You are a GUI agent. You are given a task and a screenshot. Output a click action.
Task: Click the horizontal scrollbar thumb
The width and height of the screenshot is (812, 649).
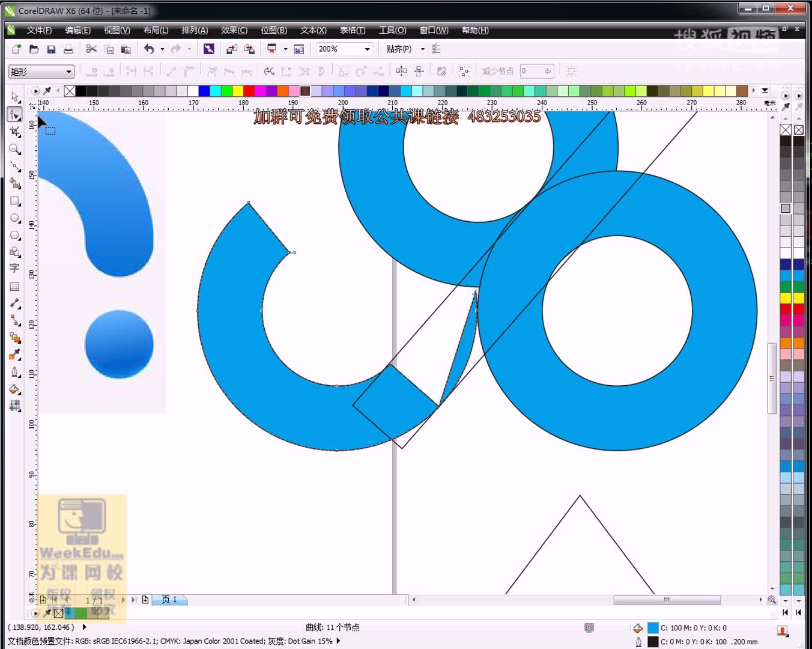(x=667, y=600)
